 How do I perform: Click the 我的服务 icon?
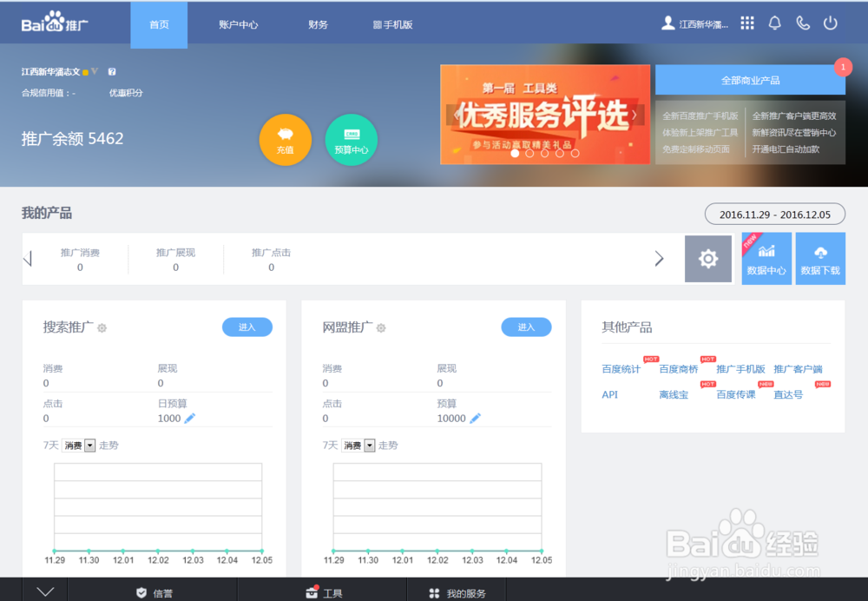(435, 593)
